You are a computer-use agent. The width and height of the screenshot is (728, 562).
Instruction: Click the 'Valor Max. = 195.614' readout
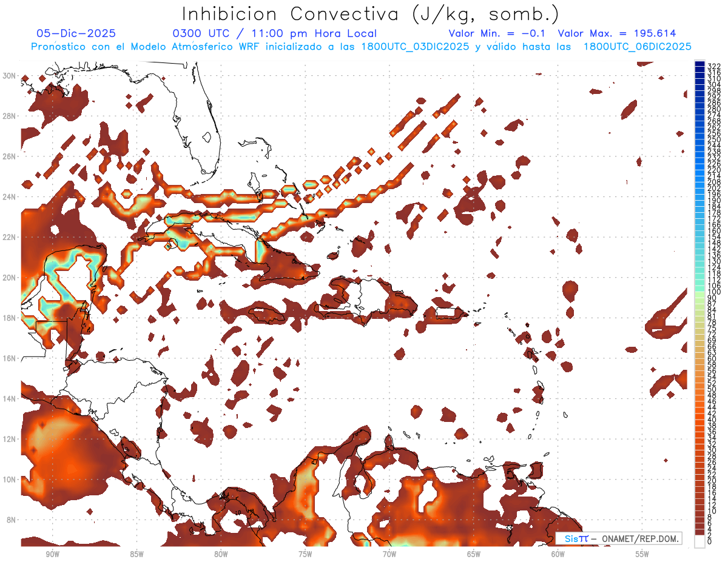click(x=617, y=34)
